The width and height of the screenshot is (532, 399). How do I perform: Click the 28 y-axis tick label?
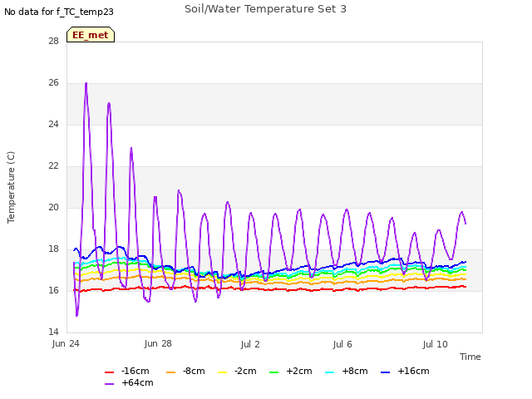coord(53,42)
